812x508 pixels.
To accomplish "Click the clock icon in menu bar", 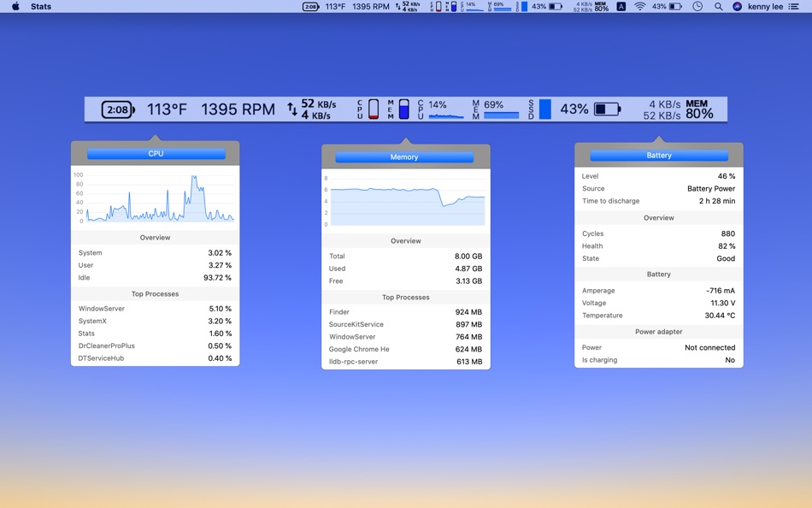I will 697,6.
